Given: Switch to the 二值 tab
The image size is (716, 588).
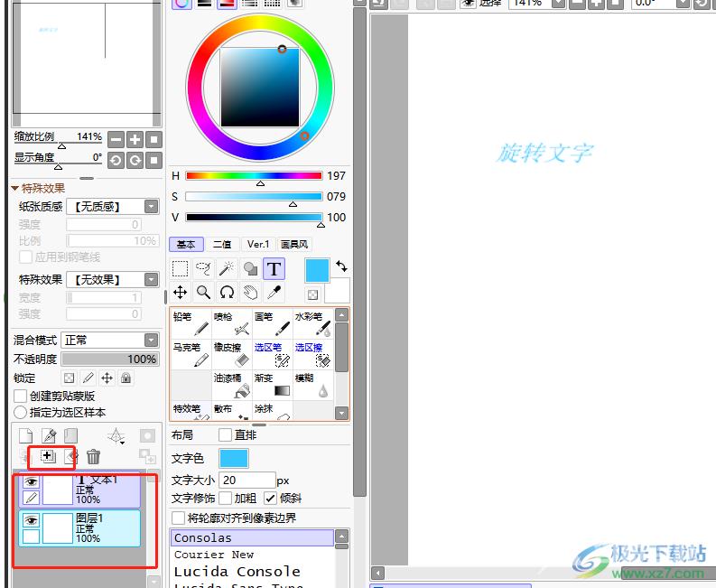Looking at the screenshot, I should tap(222, 245).
